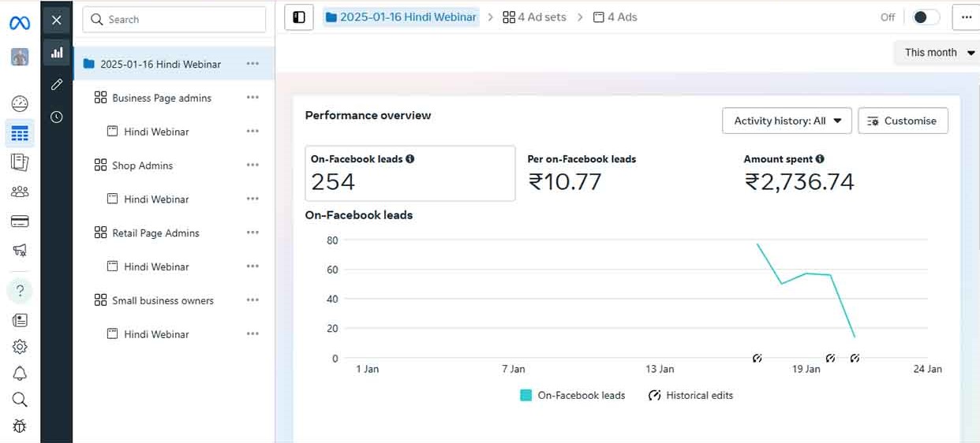
Task: Click the first historical edit marker
Action: pyautogui.click(x=757, y=359)
